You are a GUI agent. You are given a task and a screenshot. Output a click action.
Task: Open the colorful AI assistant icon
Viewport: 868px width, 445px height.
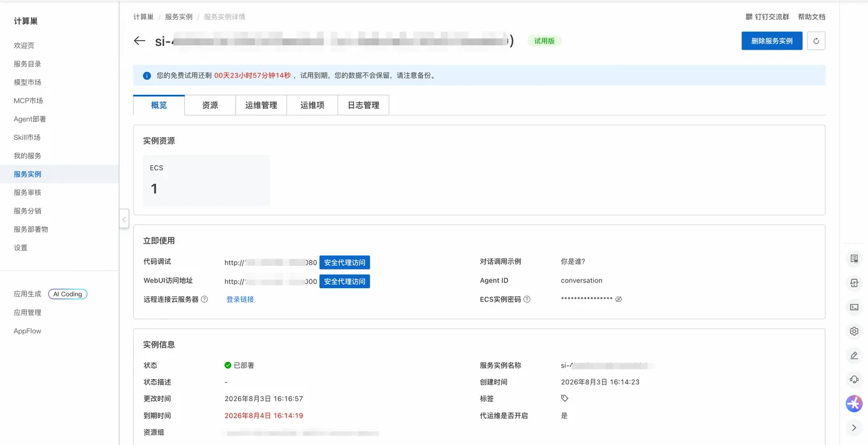click(x=854, y=403)
